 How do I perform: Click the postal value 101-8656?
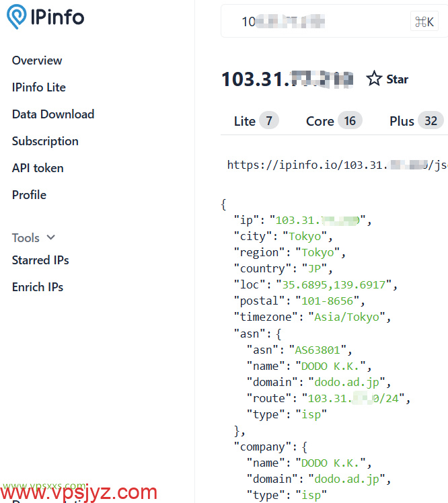(x=328, y=301)
